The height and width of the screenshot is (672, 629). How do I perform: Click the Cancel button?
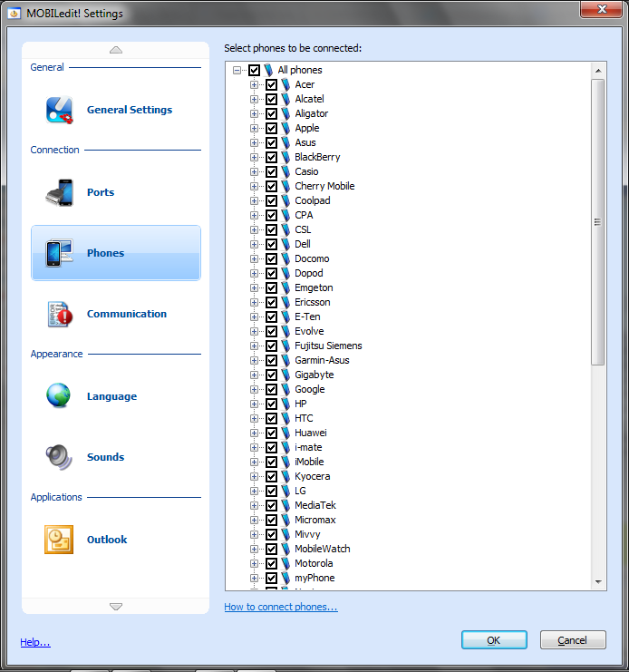click(x=573, y=640)
